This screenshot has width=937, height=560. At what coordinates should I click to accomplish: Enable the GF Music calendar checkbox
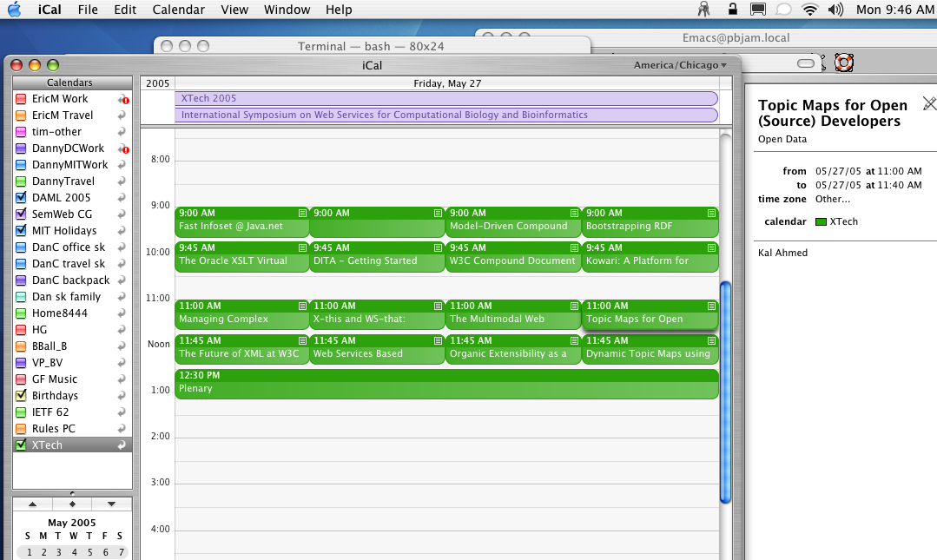click(21, 379)
